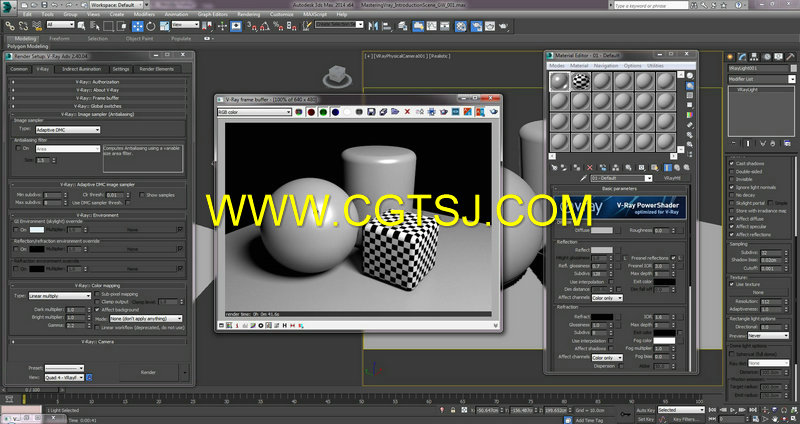800x424 pixels.
Task: Switch to Render Elements tab
Action: click(157, 69)
